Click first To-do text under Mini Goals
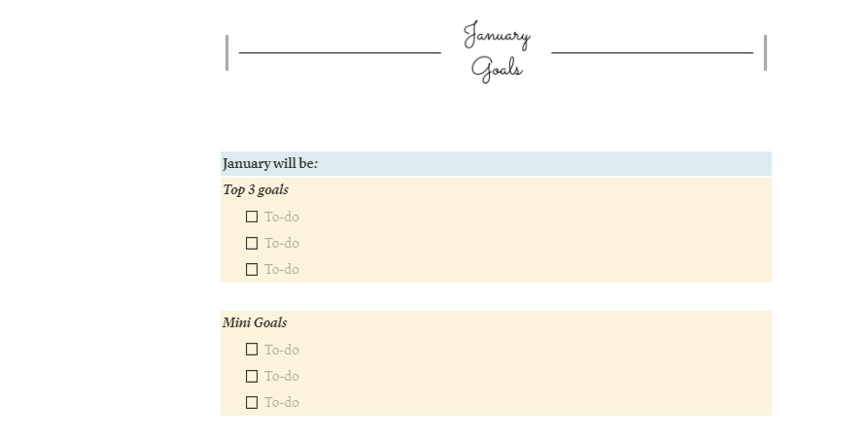This screenshot has height=436, width=868. tap(282, 350)
